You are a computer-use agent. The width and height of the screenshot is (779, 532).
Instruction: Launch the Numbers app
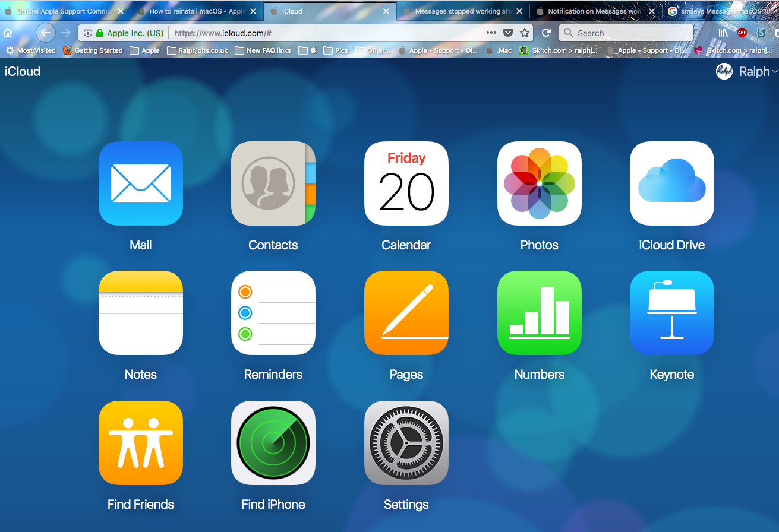pyautogui.click(x=540, y=313)
